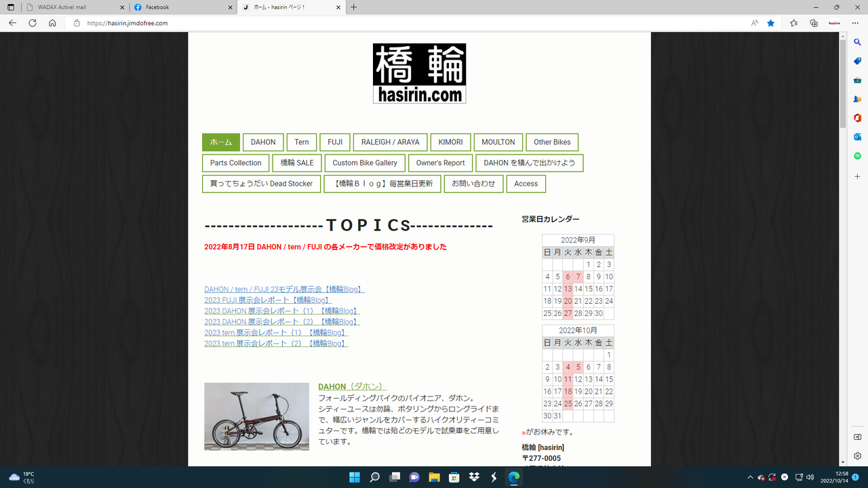The image size is (868, 488).
Task: Click the blue favorite star icon
Action: pyautogui.click(x=771, y=22)
